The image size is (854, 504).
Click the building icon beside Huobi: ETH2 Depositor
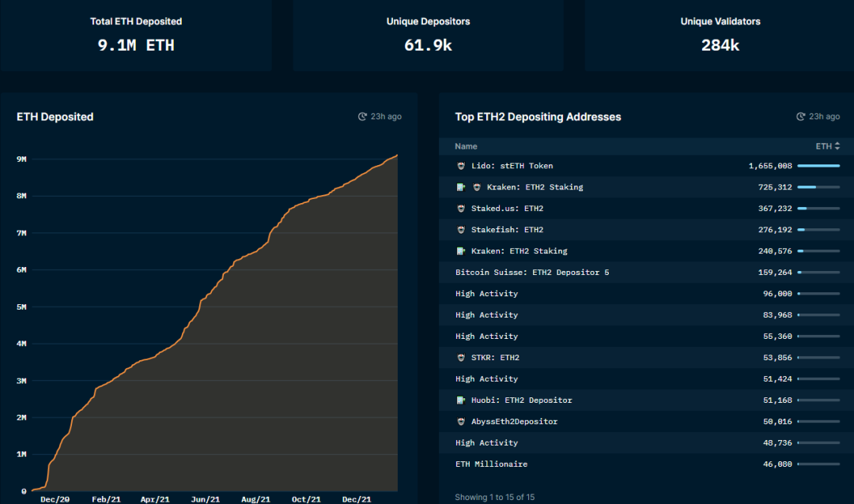pos(461,400)
